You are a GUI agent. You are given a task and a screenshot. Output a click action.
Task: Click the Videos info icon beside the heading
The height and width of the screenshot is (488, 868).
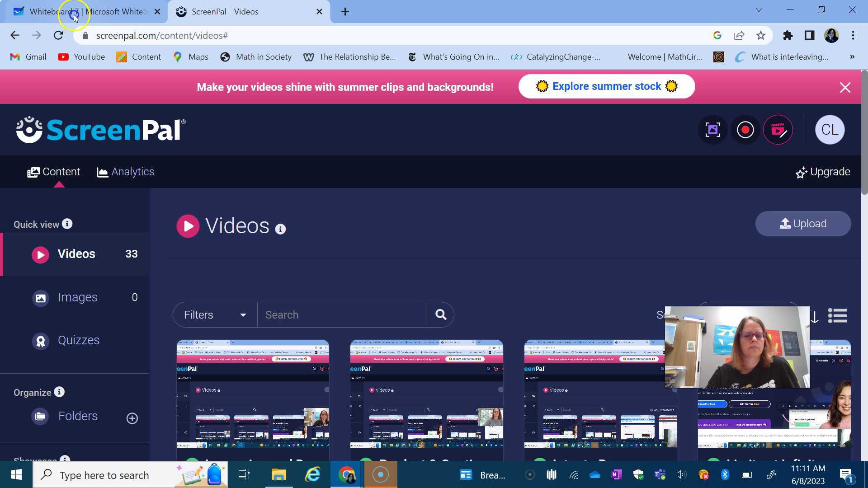280,230
